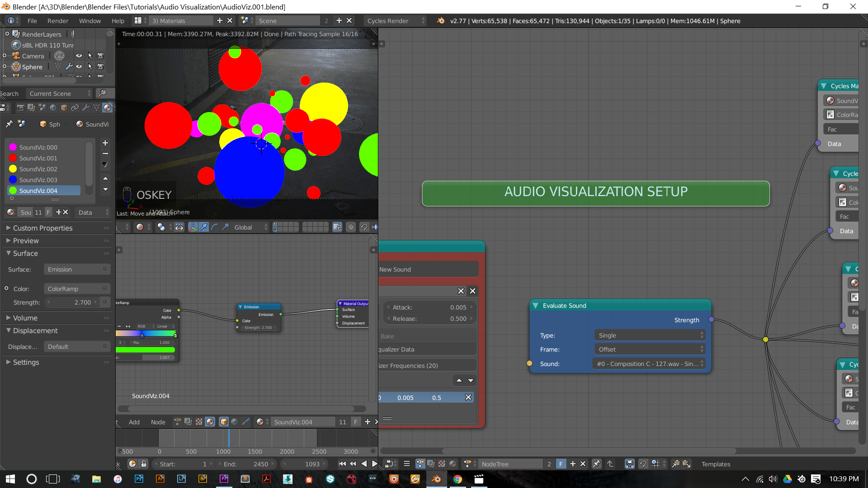Select SoundViz.002 material slot
The height and width of the screenshot is (488, 868).
pos(38,169)
